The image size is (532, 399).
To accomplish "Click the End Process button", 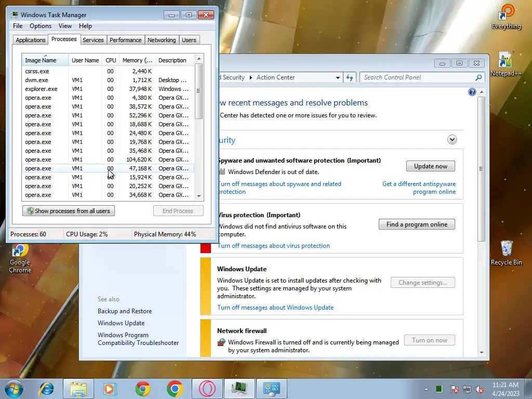I will coord(178,211).
